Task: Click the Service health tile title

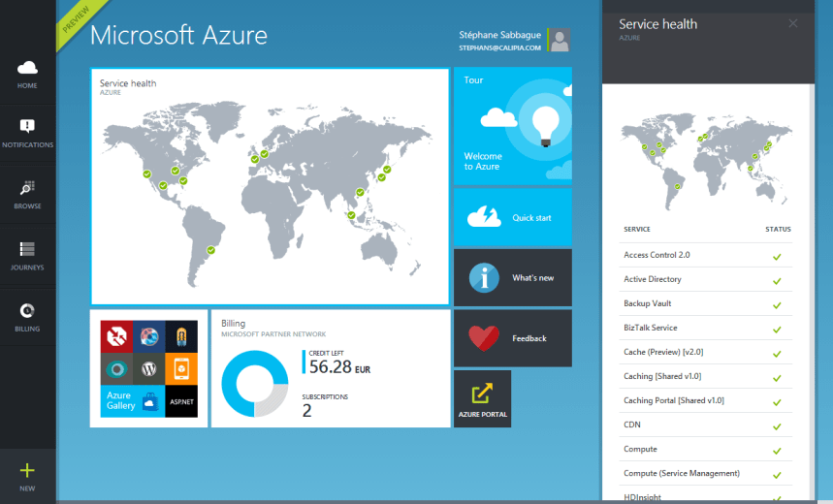Action: [128, 83]
